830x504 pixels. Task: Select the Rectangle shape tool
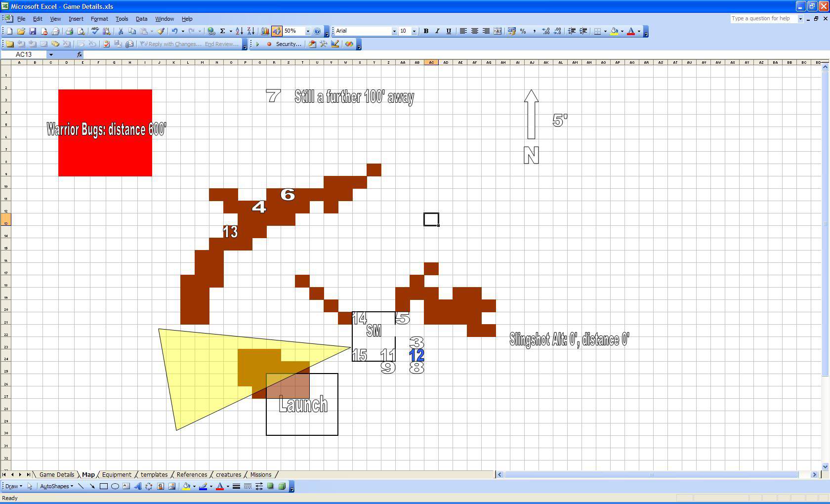(104, 486)
